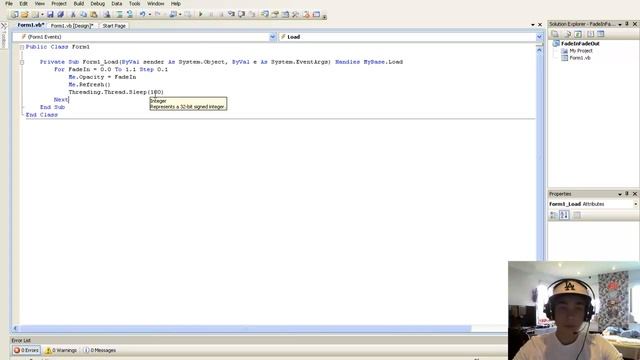Image resolution: width=640 pixels, height=360 pixels.
Task: Click the Find toolbar icon
Action: point(107,15)
